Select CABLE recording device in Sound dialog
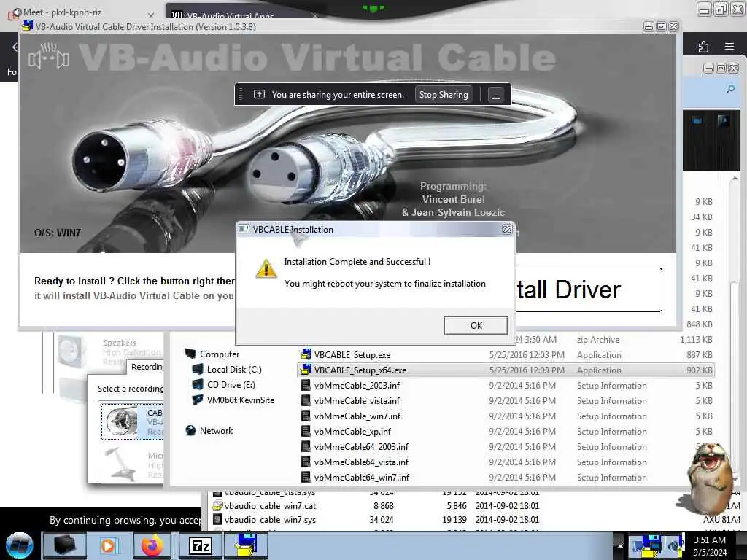 [x=132, y=421]
